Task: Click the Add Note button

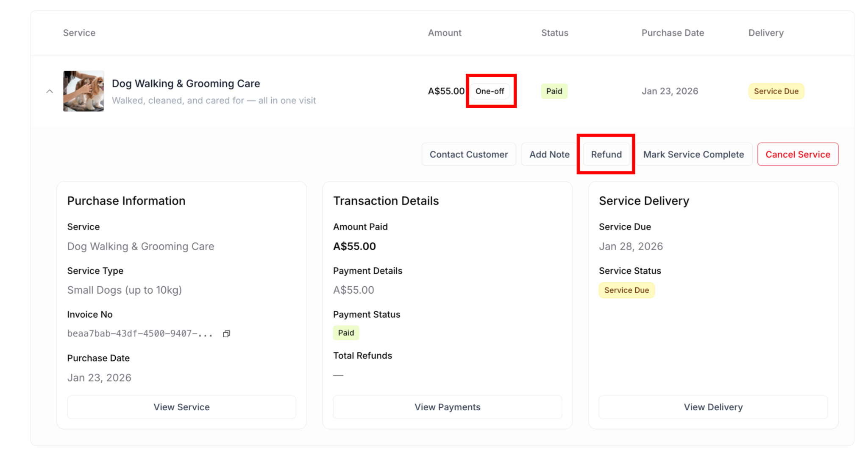Action: click(549, 154)
